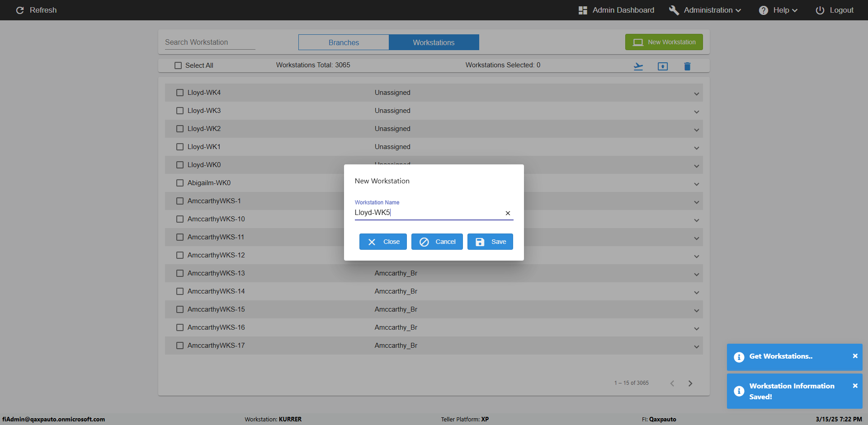Click the Logout power icon
The height and width of the screenshot is (425, 868).
(x=820, y=10)
